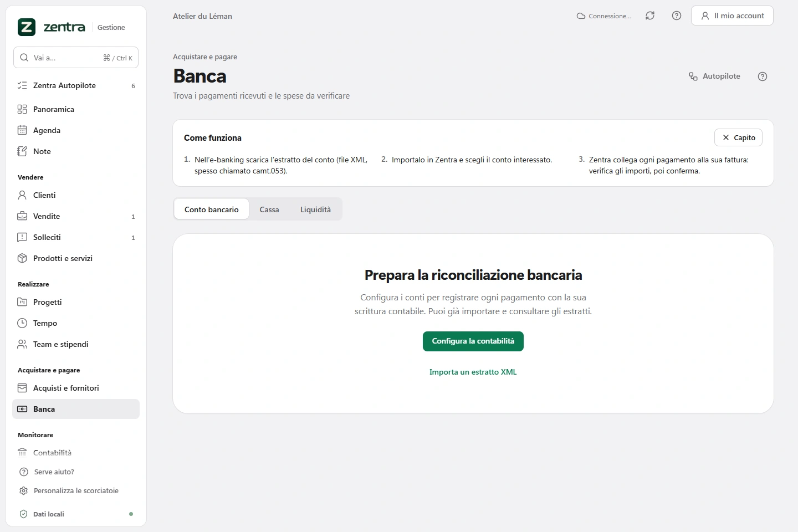The height and width of the screenshot is (532, 798).
Task: Open Solleciti reminders
Action: click(76, 237)
